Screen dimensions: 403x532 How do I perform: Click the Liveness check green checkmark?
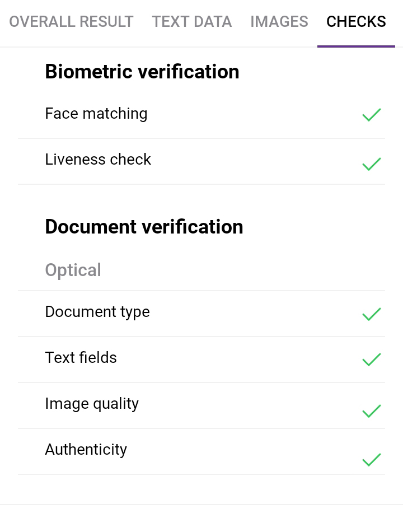tap(371, 164)
